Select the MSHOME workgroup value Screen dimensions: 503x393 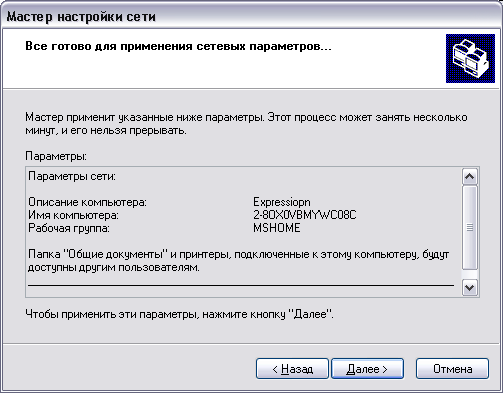[277, 228]
